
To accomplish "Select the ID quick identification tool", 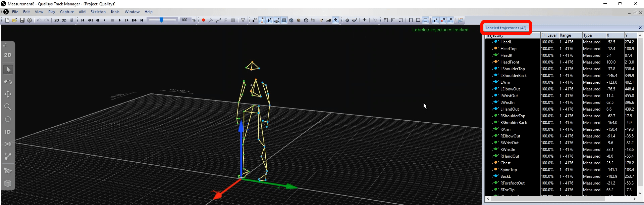I will pyautogui.click(x=8, y=132).
